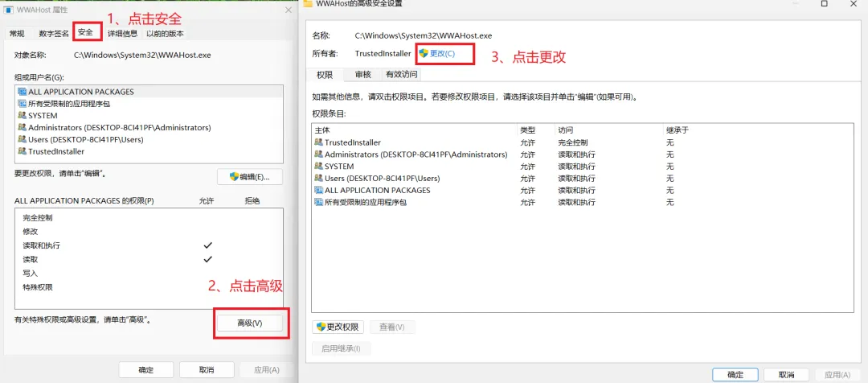Click the Administrators user icon in properties list
The image size is (868, 383).
pyautogui.click(x=23, y=127)
